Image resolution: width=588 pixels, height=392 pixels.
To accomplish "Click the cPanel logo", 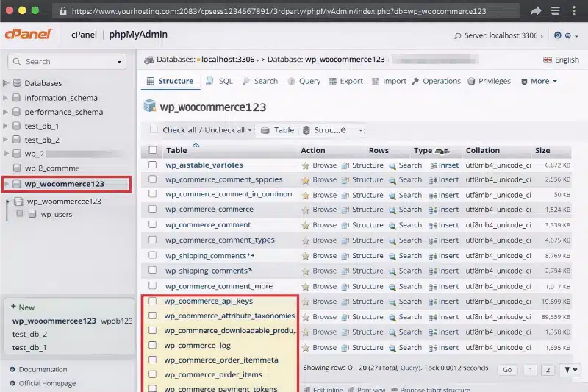I will click(x=29, y=34).
